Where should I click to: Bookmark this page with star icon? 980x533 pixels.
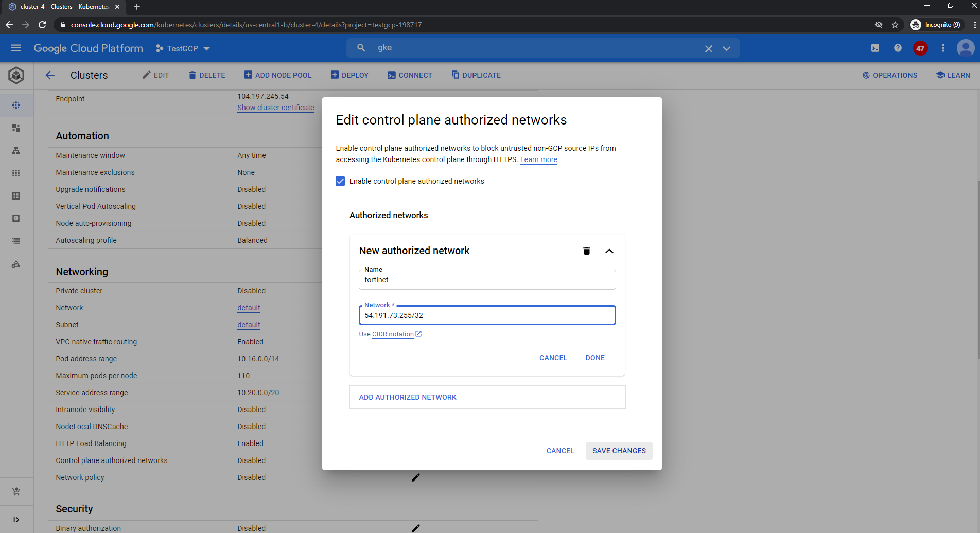coord(895,25)
